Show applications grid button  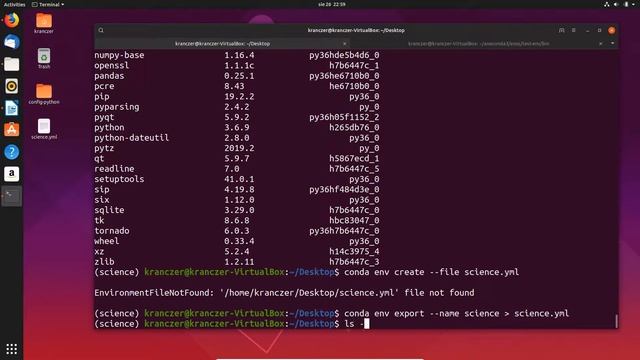[x=11, y=349]
